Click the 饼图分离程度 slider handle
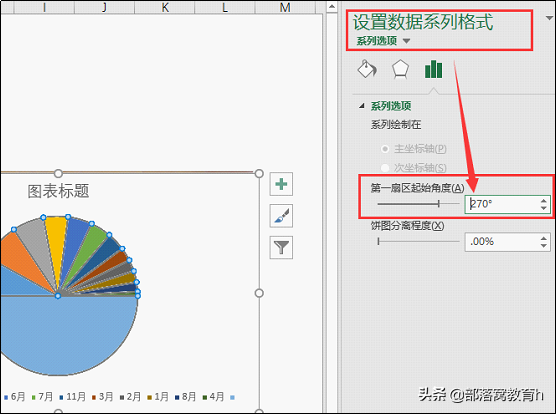Viewport: 556px width, 414px height. point(378,241)
